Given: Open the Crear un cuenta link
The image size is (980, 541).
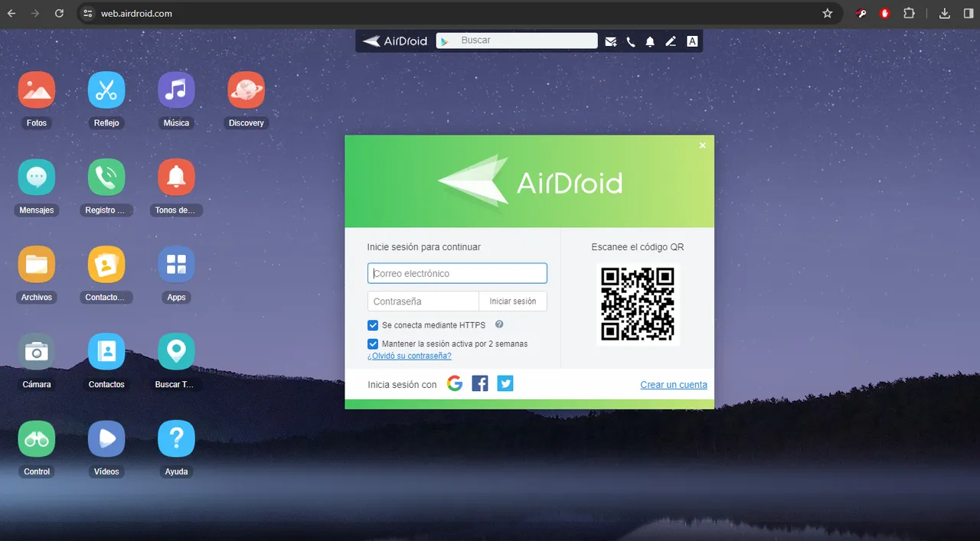Looking at the screenshot, I should (674, 385).
